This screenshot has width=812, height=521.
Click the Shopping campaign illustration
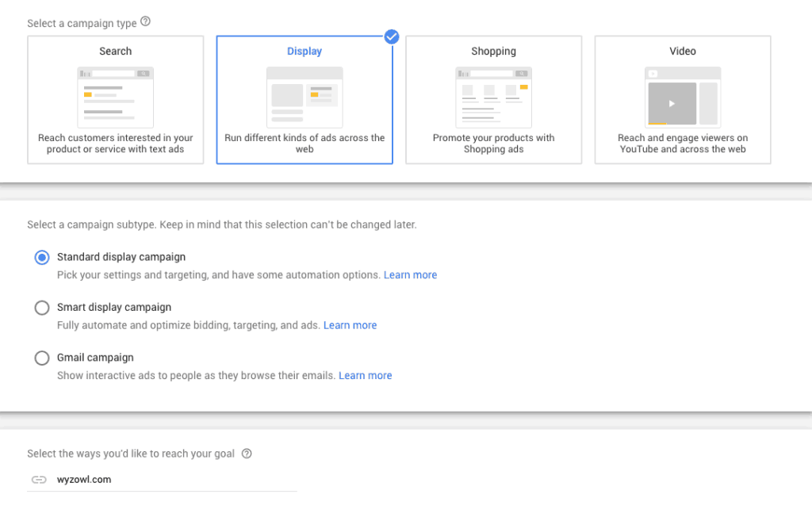click(493, 98)
